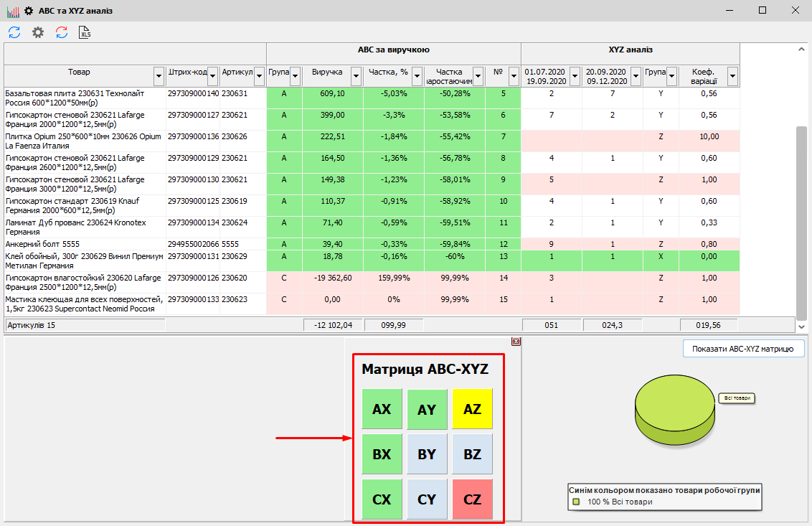Select the yellow AZ matrix cell
Screen dimensions: 812x526
[x=472, y=409]
